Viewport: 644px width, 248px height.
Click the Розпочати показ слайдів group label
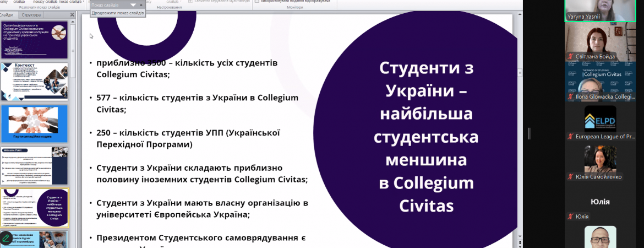pyautogui.click(x=39, y=7)
